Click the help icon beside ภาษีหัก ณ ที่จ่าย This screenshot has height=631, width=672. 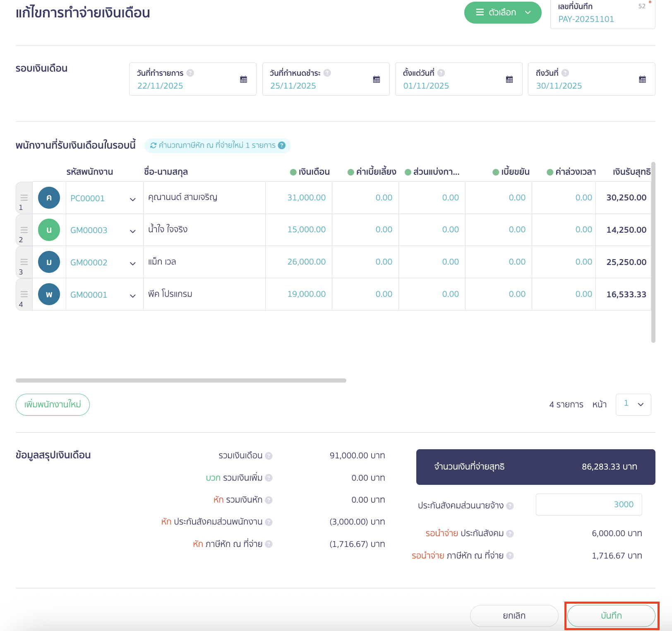click(268, 544)
